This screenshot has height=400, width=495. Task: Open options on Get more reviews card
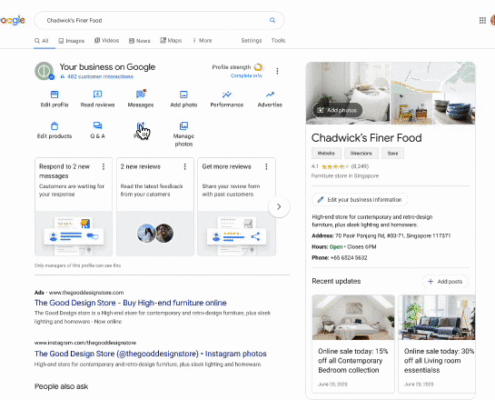[x=266, y=167]
